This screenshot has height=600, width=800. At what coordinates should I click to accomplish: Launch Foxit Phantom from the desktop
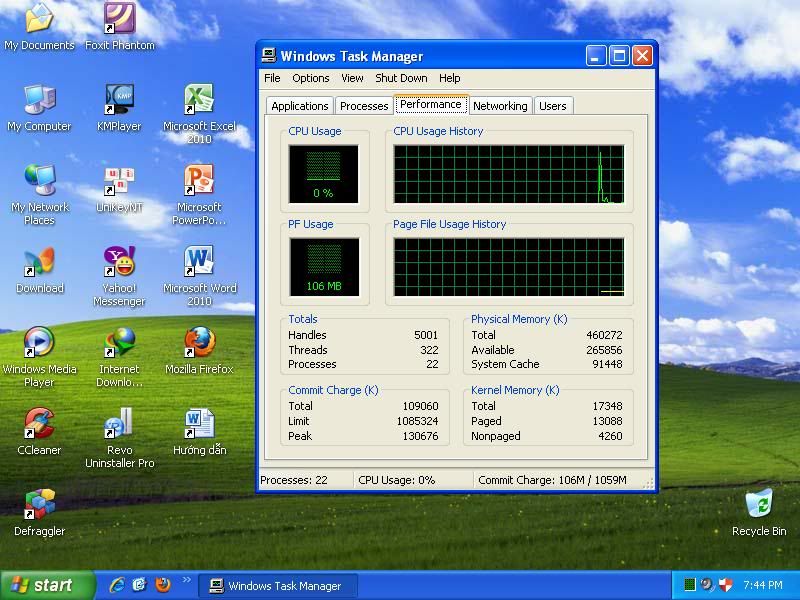coord(119,27)
